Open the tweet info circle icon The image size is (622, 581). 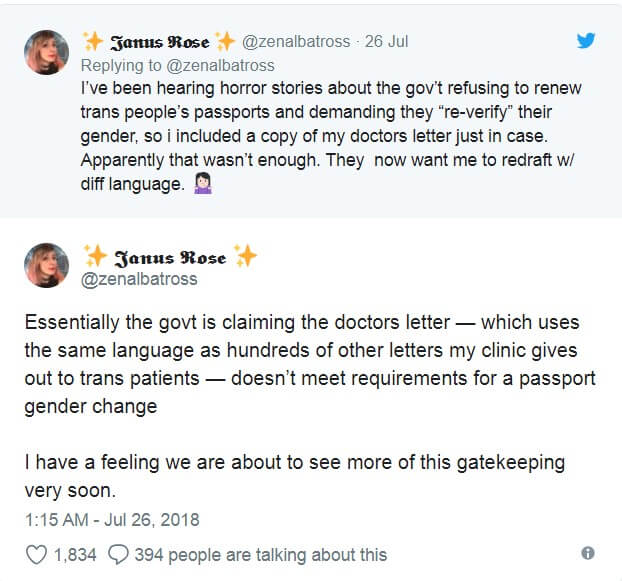[x=588, y=553]
